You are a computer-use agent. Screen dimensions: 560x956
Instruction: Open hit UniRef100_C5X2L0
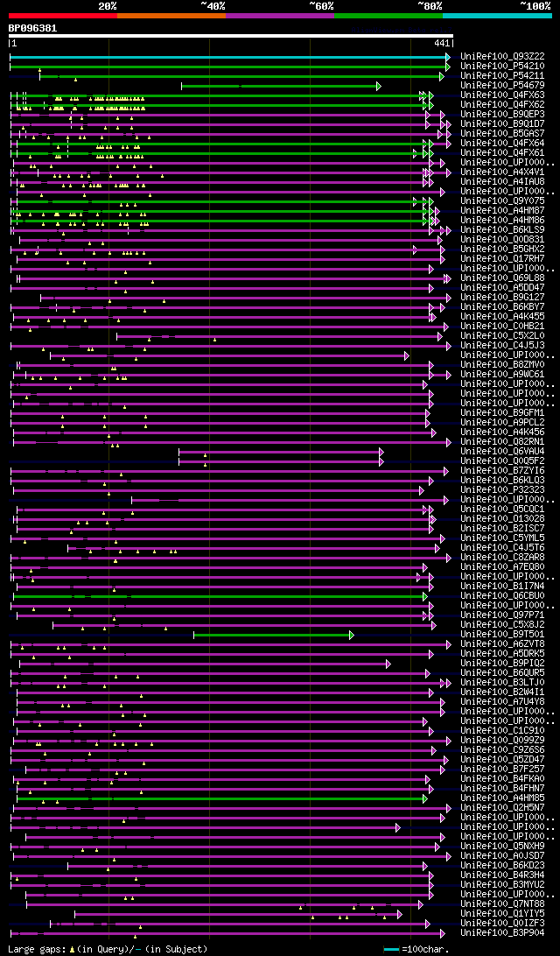coord(503,335)
